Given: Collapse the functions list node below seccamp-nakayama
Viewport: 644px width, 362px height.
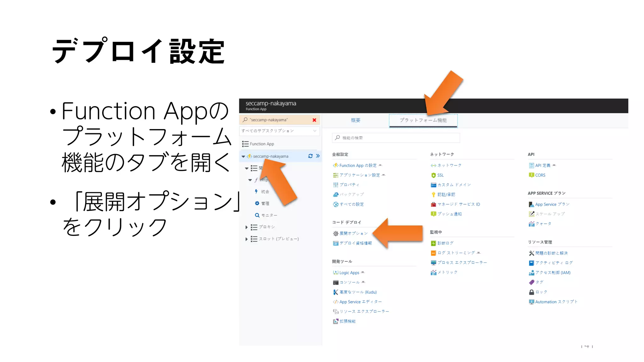Looking at the screenshot, I should pos(247,168).
